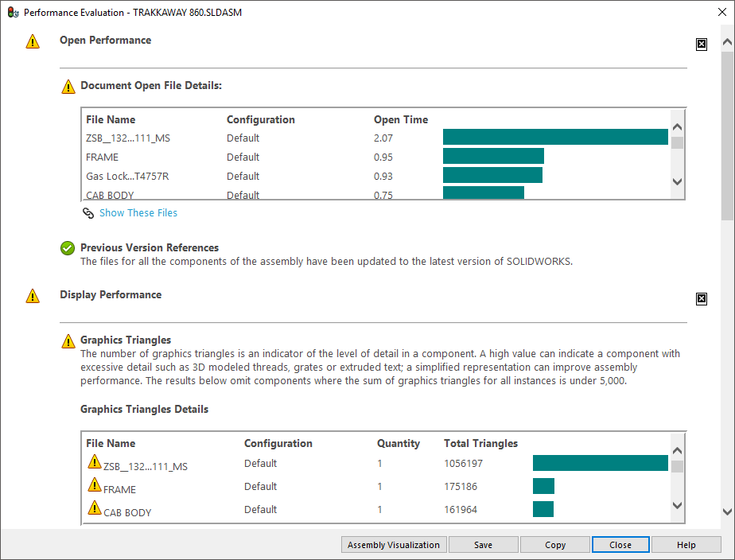Click the warning icon beside ZSB__132...111_MS triangles row
Viewport: 735px width, 560px height.
pyautogui.click(x=95, y=461)
